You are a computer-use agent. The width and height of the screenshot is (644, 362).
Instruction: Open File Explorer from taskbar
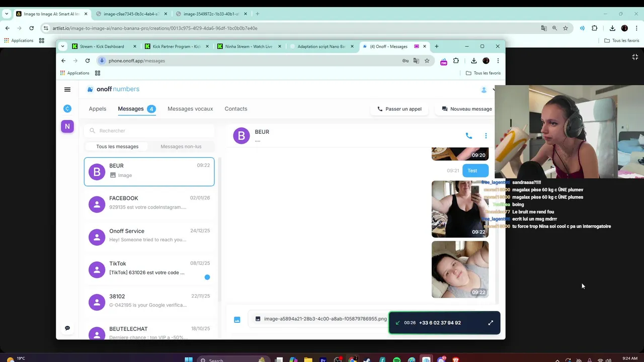click(308, 359)
